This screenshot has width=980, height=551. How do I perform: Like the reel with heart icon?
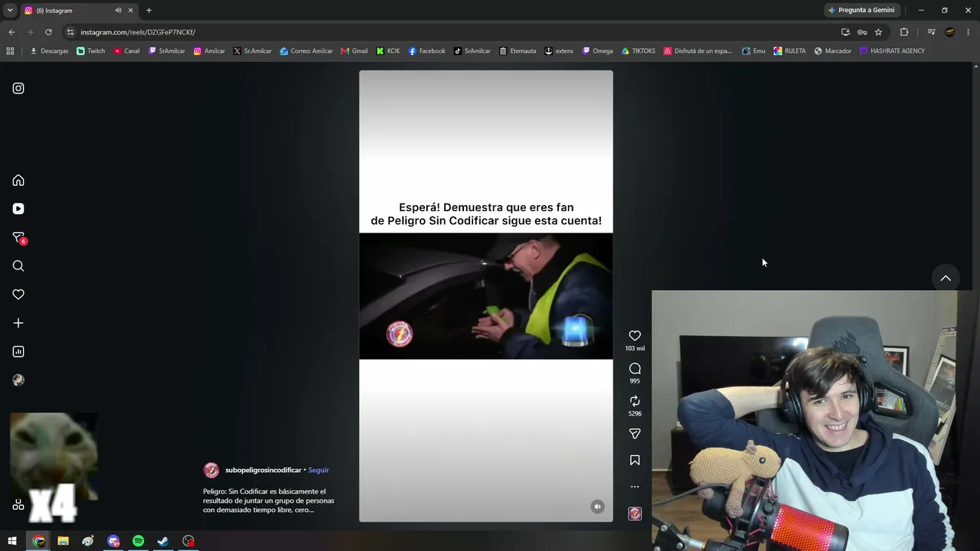click(x=635, y=336)
